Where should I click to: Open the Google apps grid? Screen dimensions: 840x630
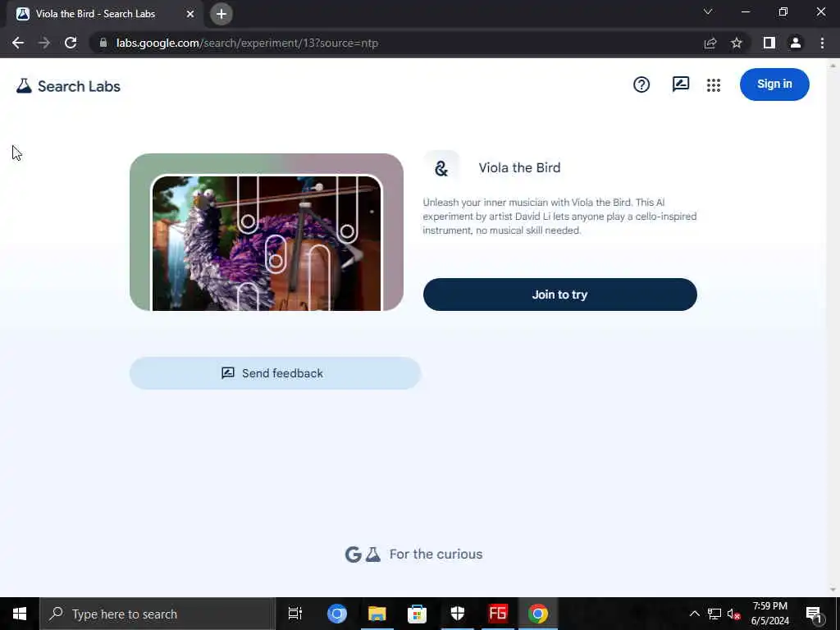coord(714,84)
